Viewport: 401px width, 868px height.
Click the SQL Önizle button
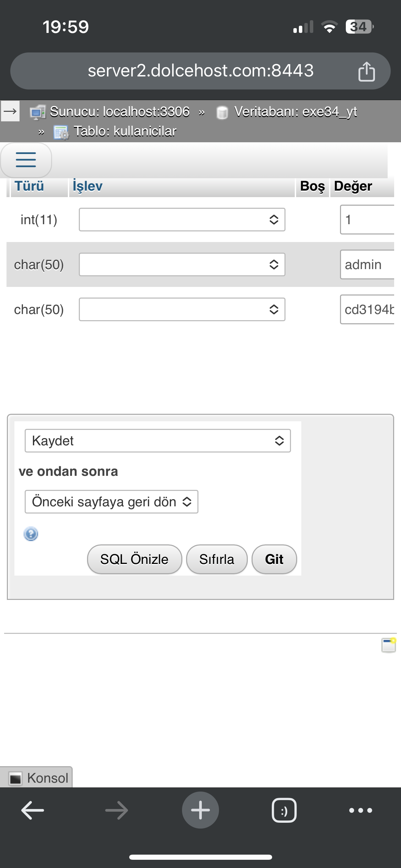click(x=134, y=559)
